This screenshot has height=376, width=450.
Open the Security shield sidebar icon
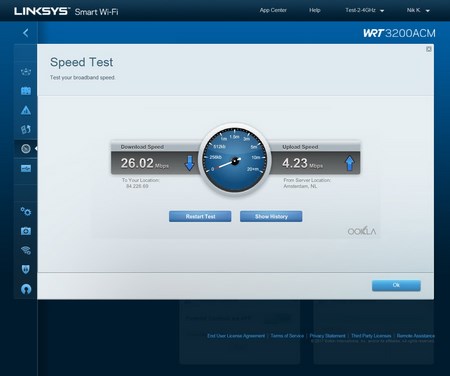pyautogui.click(x=26, y=269)
